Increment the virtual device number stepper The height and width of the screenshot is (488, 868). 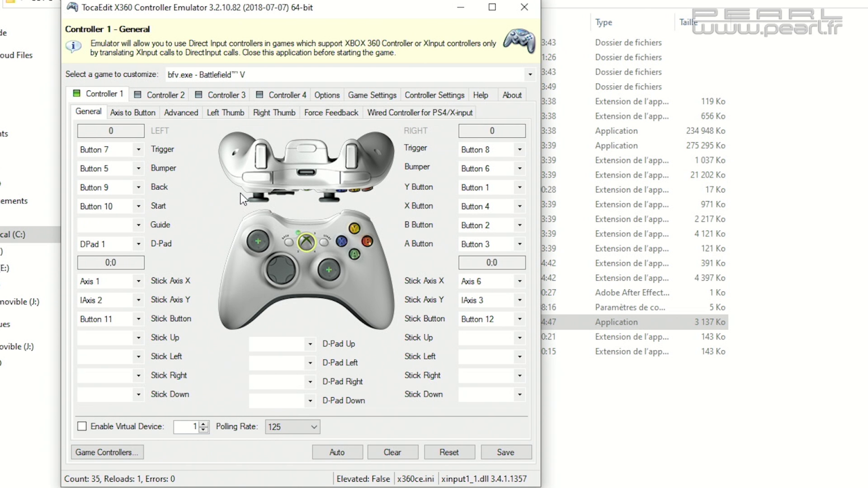pos(203,424)
